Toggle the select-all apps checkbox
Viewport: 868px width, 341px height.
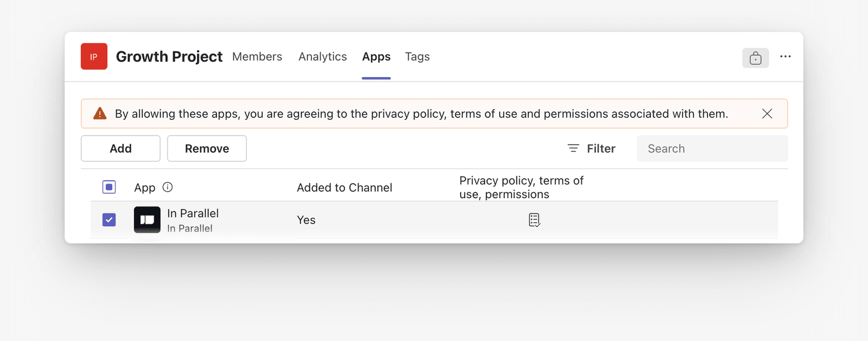[109, 187]
